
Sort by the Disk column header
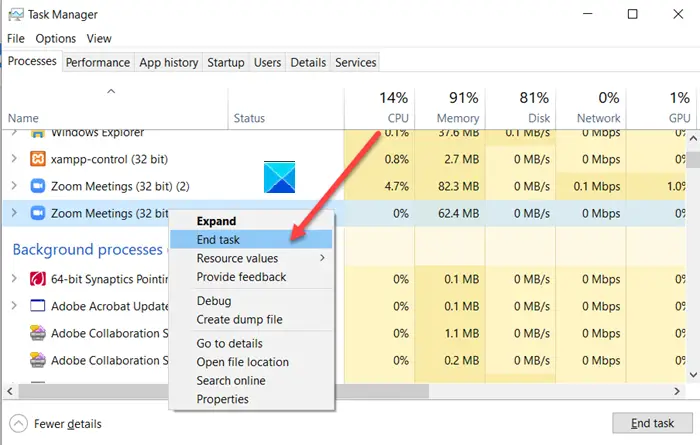(x=520, y=108)
